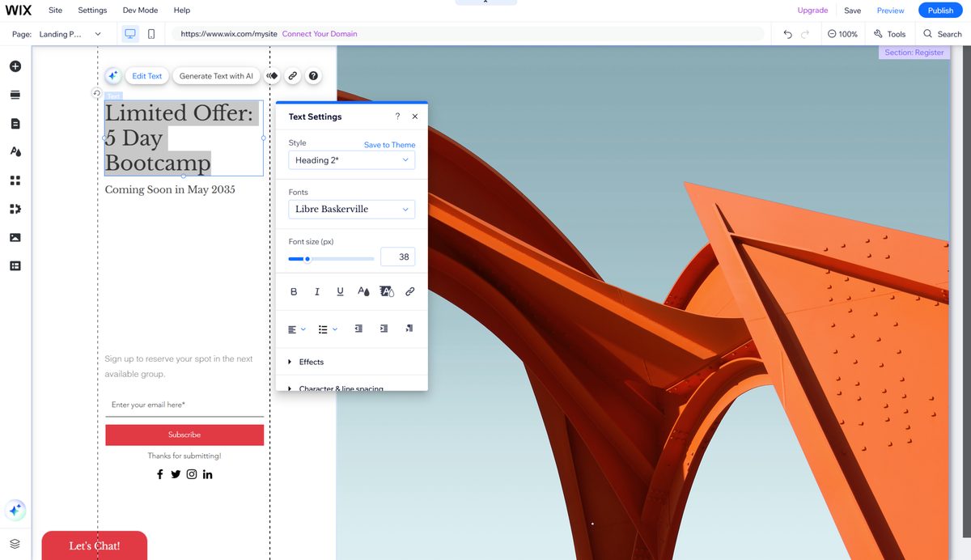The height and width of the screenshot is (560, 971).
Task: Open the Page Landing dropdown
Action: (x=70, y=34)
